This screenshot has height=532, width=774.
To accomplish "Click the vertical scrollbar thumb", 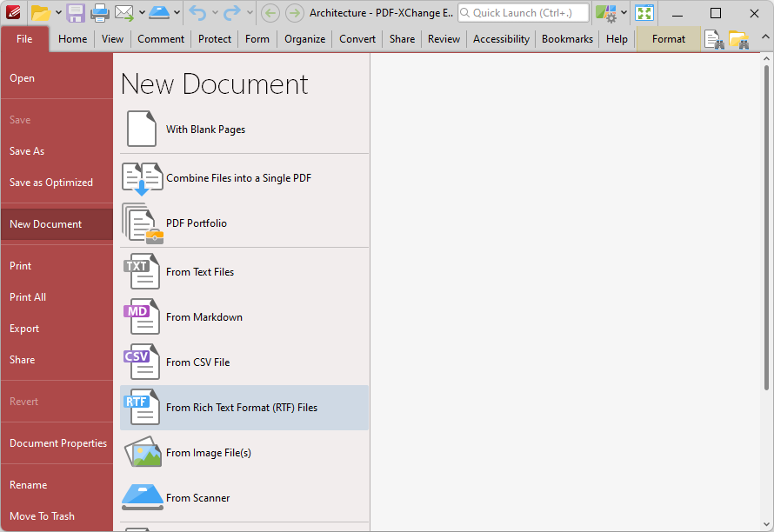I will pos(766,227).
